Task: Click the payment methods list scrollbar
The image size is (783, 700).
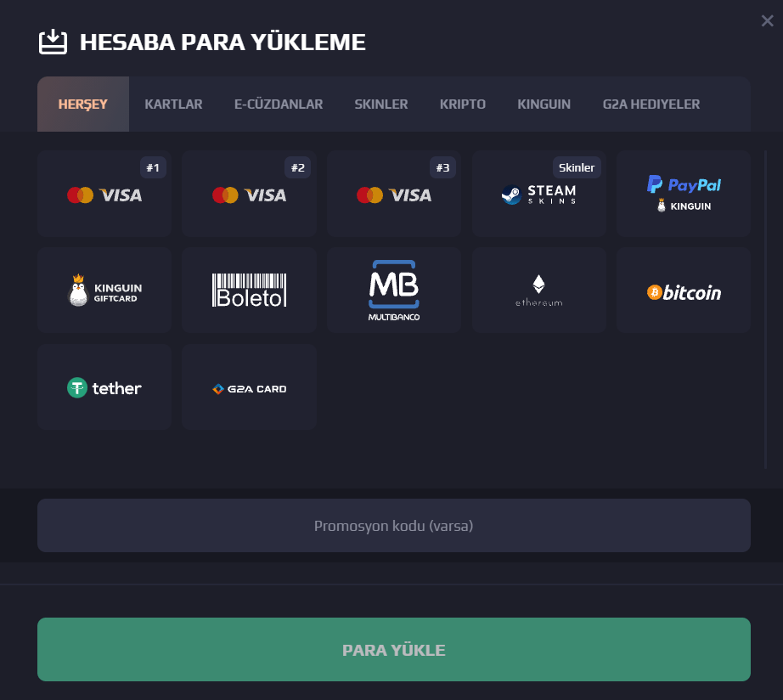Action: [765, 310]
